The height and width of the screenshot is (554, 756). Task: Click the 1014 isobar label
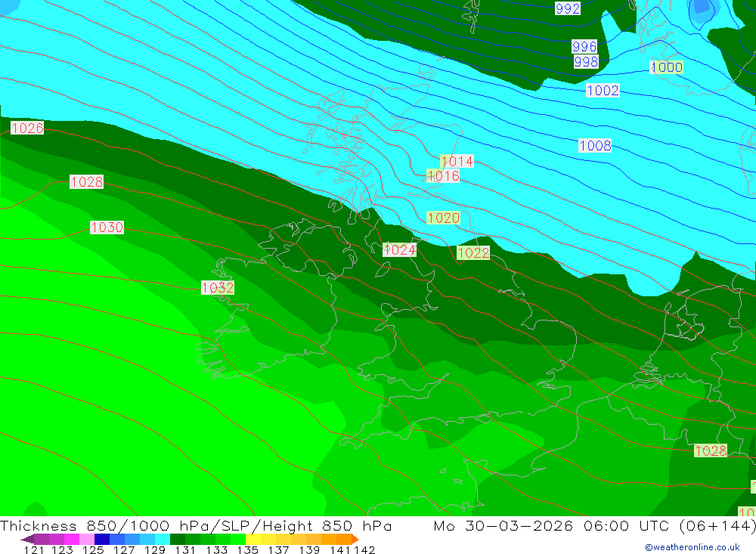[457, 161]
